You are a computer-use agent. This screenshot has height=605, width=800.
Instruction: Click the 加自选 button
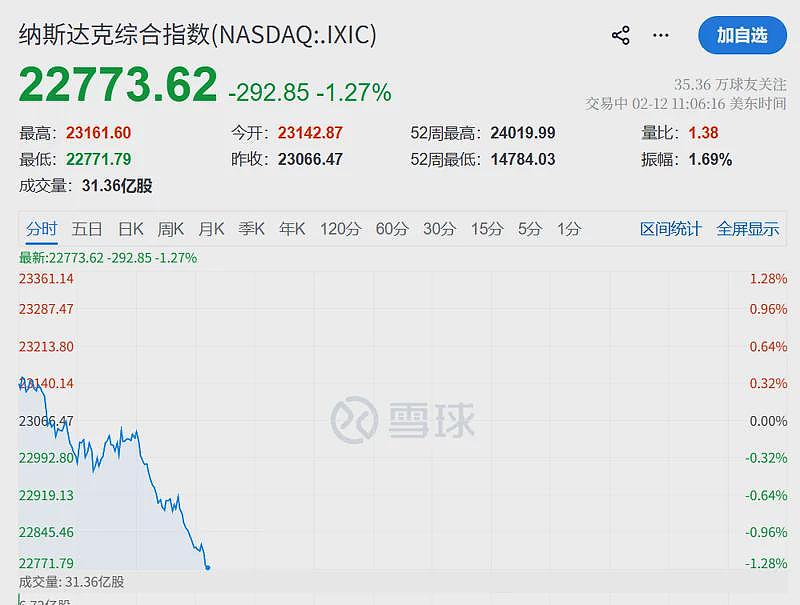coord(742,35)
